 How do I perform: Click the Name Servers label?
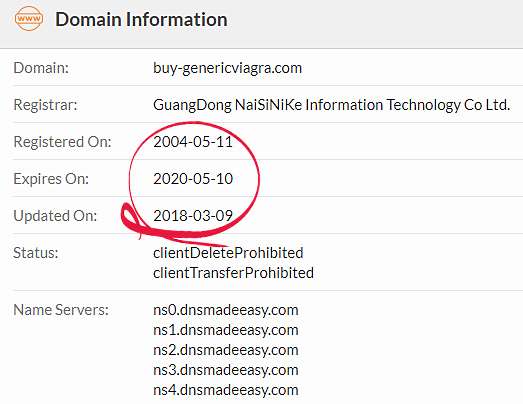tap(61, 310)
